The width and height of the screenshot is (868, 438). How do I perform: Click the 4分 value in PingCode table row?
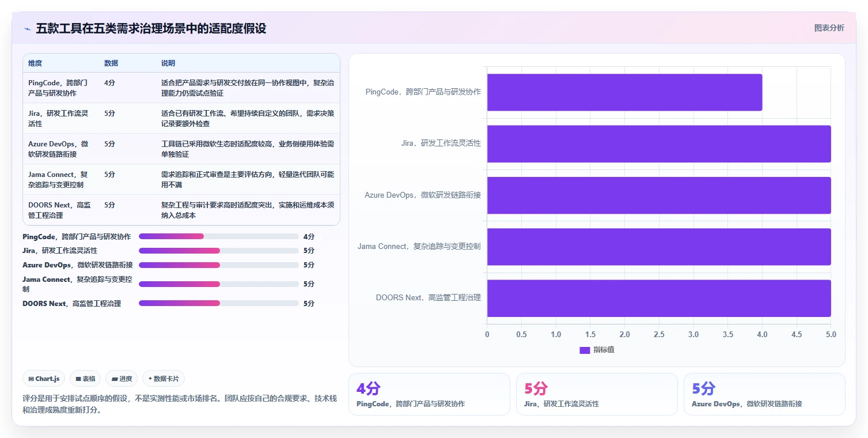tap(109, 82)
